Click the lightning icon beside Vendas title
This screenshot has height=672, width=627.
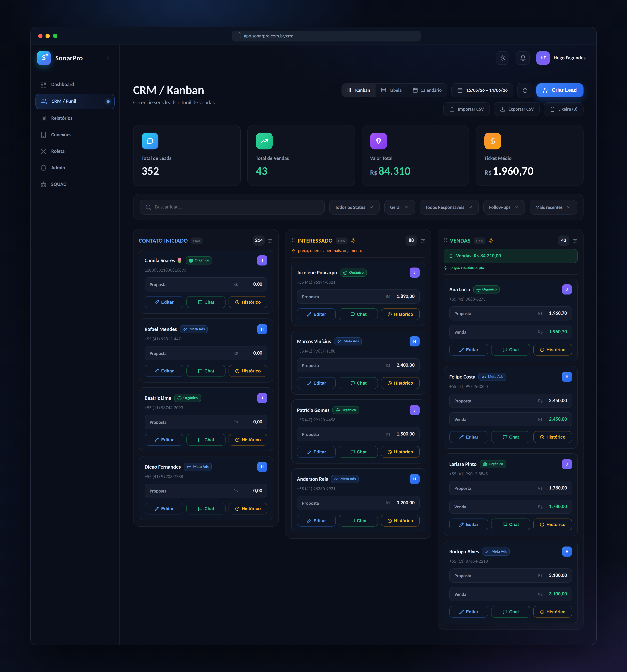pos(491,241)
